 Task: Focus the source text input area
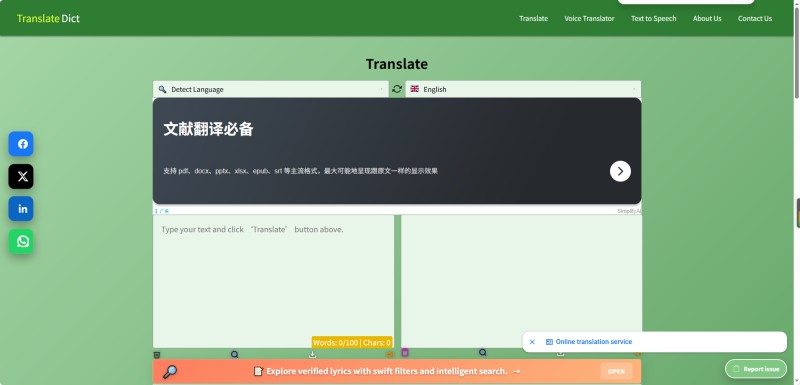pyautogui.click(x=273, y=281)
